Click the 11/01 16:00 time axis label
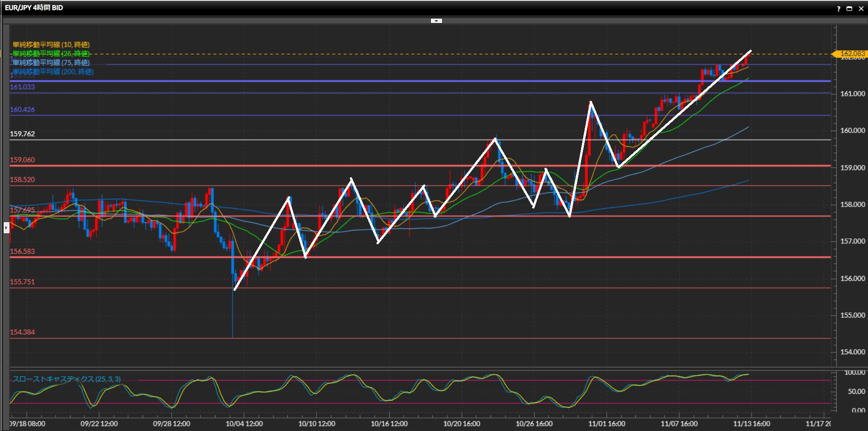Viewport: 868px width, 431px height. (606, 424)
